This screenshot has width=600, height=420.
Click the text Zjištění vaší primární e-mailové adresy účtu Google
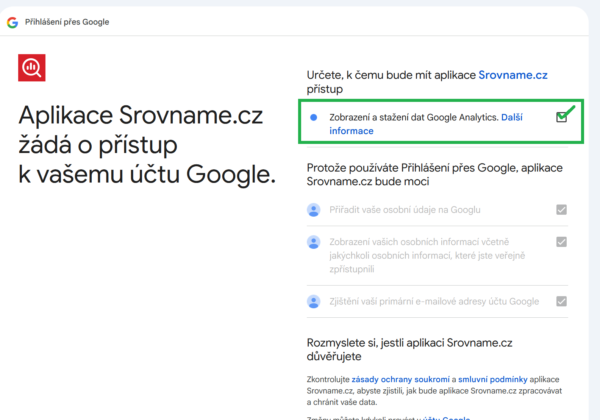(434, 302)
